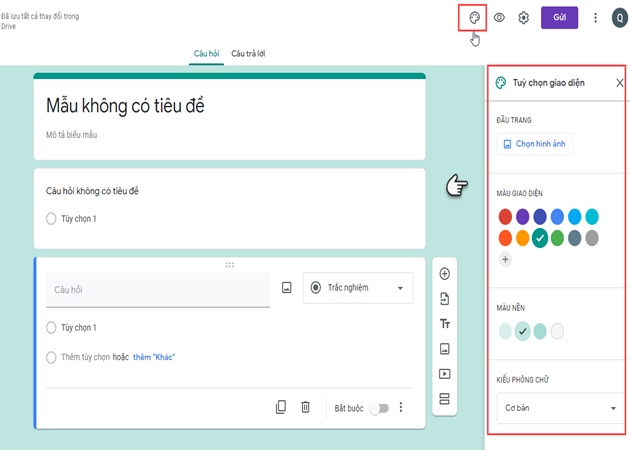The height and width of the screenshot is (450, 630).
Task: Click the Chọn hình ảnh header button
Action: pyautogui.click(x=535, y=144)
